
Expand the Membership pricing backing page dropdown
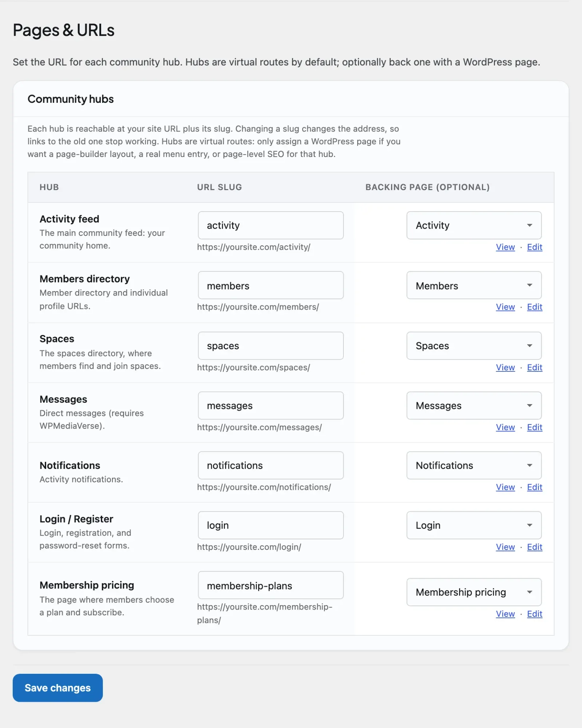(x=474, y=592)
